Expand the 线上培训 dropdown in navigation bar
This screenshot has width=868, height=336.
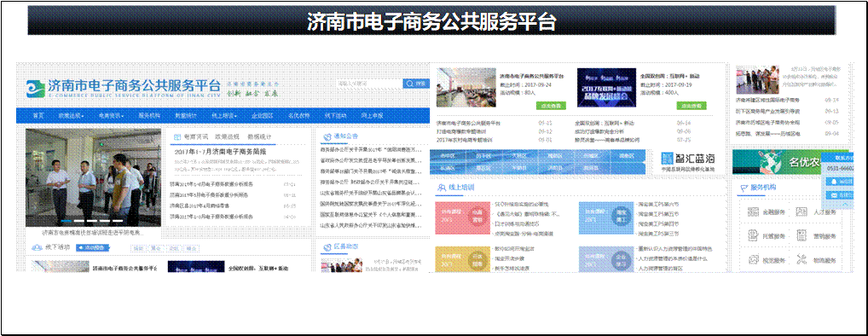click(x=225, y=116)
